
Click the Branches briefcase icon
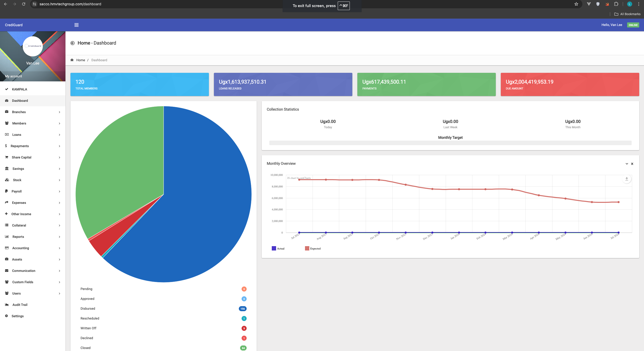(x=7, y=112)
